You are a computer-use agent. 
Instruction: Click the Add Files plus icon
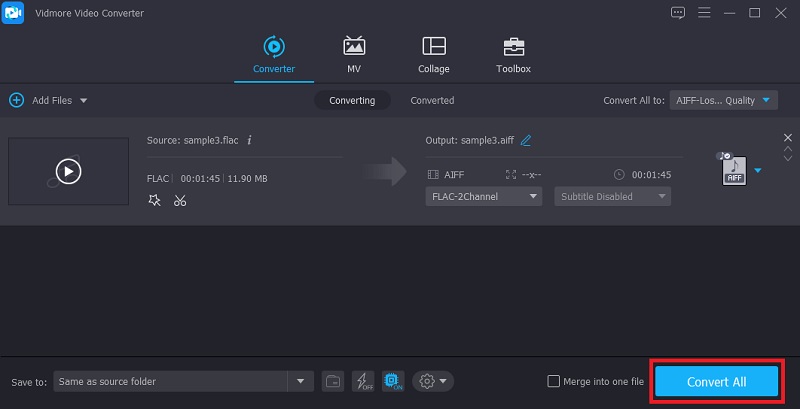pos(16,100)
